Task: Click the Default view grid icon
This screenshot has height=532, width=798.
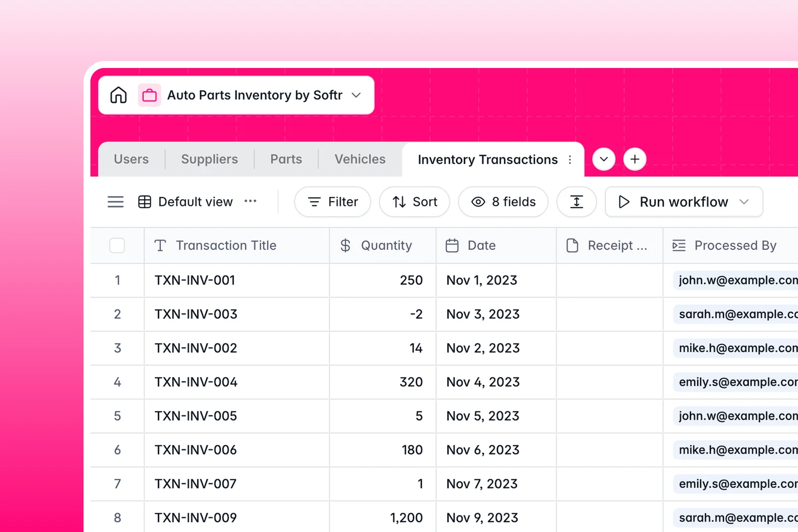Action: coord(145,202)
